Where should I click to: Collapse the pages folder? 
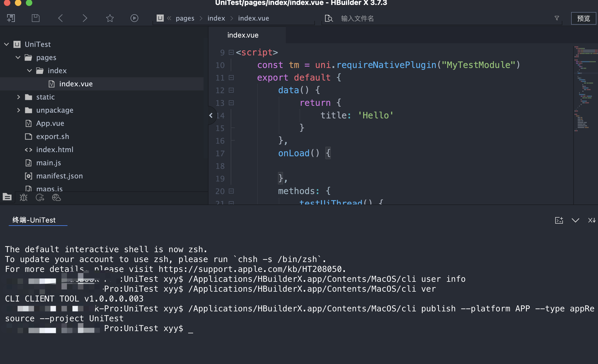[18, 57]
